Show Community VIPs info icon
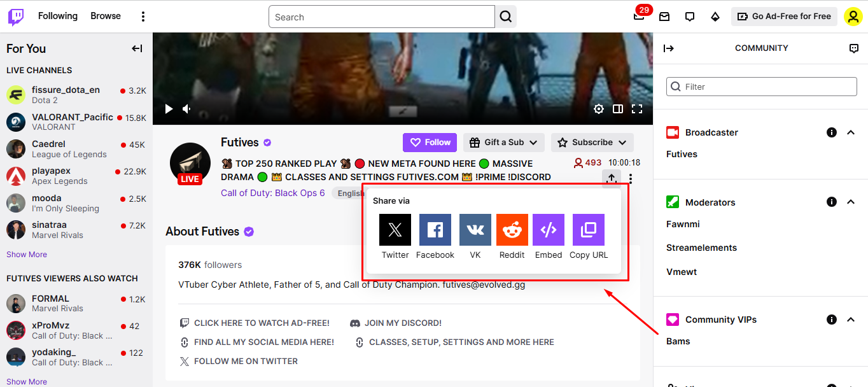This screenshot has height=387, width=868. [831, 320]
